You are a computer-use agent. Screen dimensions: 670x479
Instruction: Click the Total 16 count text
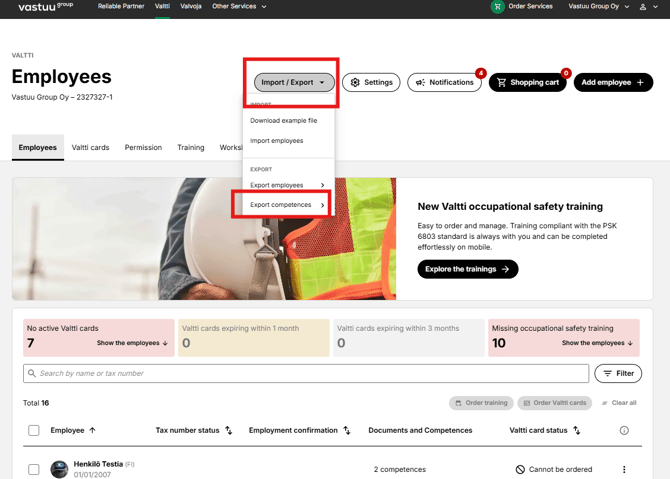36,403
